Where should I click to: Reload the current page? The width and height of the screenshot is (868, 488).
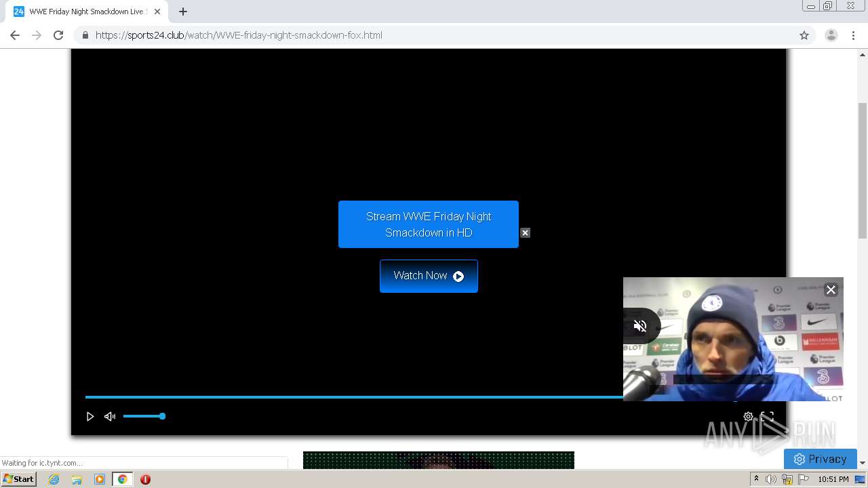58,35
